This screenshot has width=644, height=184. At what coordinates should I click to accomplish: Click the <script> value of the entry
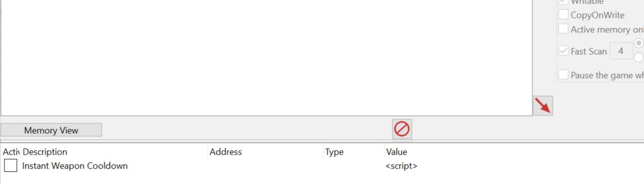[x=401, y=166]
